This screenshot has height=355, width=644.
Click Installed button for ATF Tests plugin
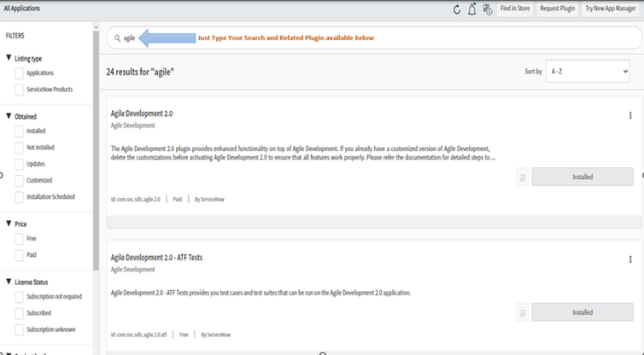click(x=583, y=312)
